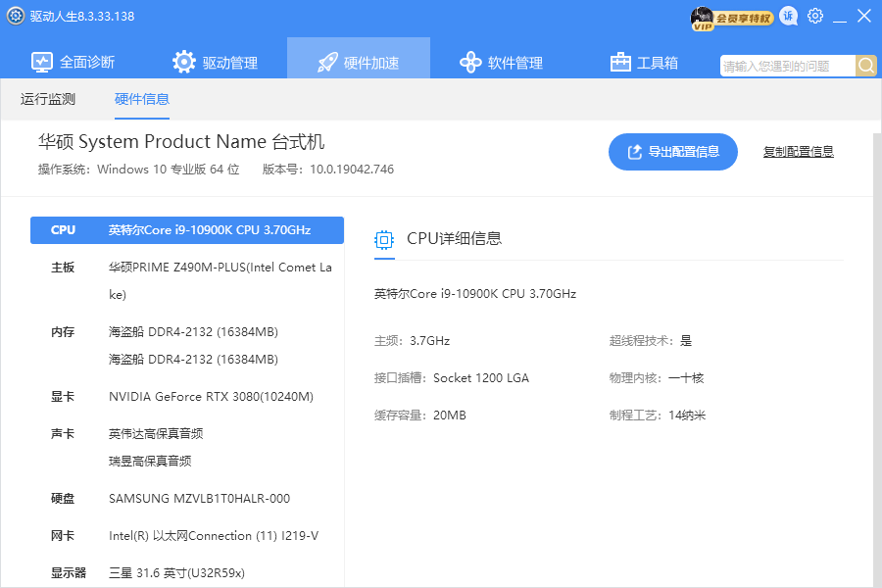Select the 主板 华硕PRIME Z490M-PLUS row
This screenshot has width=882, height=588.
tap(187, 281)
